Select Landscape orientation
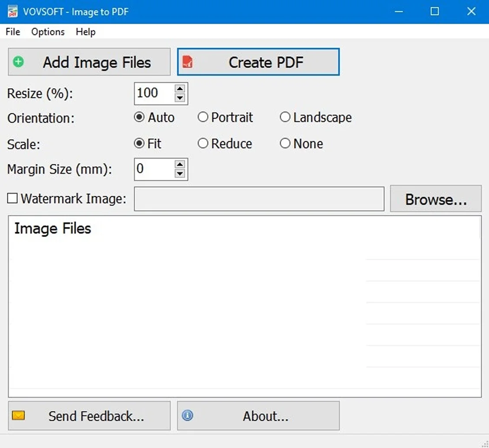The image size is (489, 448). pos(315,118)
